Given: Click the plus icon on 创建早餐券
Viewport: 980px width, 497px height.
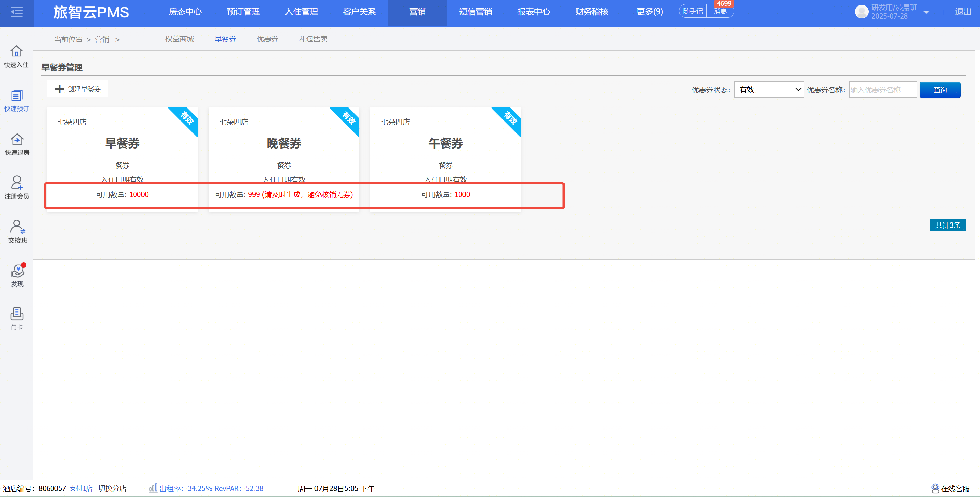Looking at the screenshot, I should (59, 89).
